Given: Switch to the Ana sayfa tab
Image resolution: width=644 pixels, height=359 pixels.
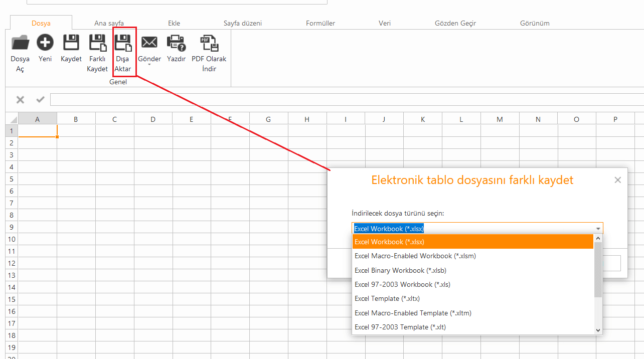Looking at the screenshot, I should point(109,23).
